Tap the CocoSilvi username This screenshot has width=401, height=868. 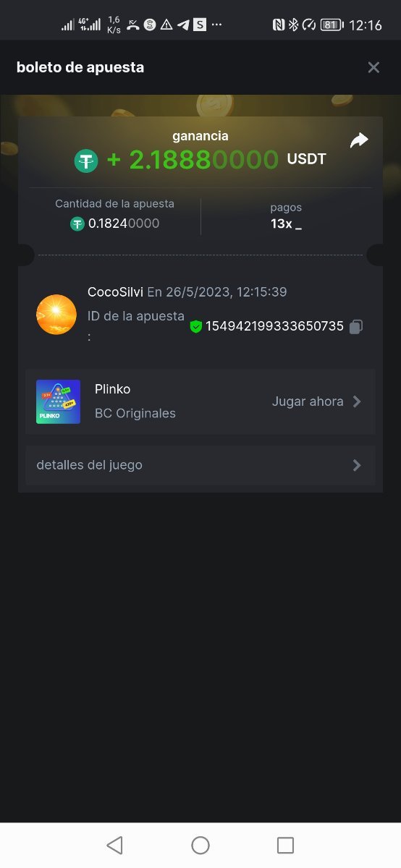click(x=115, y=292)
